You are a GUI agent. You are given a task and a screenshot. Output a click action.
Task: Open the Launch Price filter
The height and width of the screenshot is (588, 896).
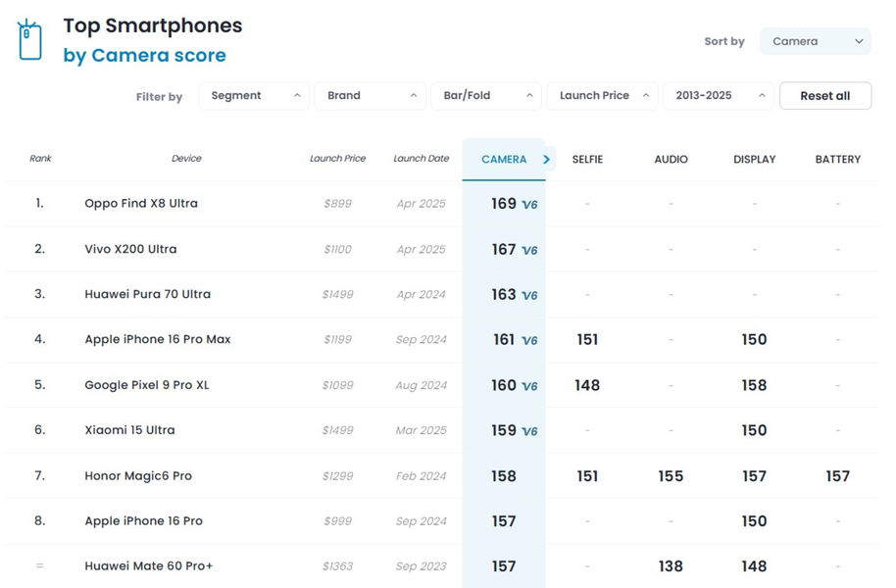pos(602,96)
